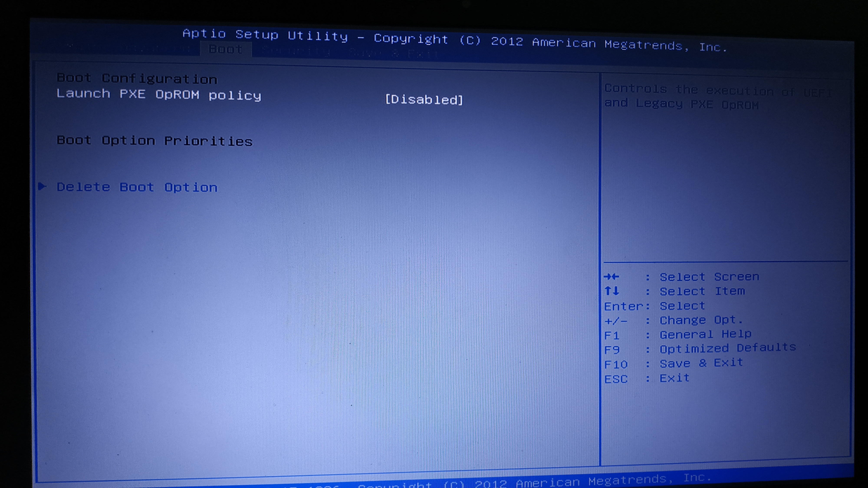Use down arrow to navigate items
Viewport: 868px width, 488px height.
tap(616, 291)
